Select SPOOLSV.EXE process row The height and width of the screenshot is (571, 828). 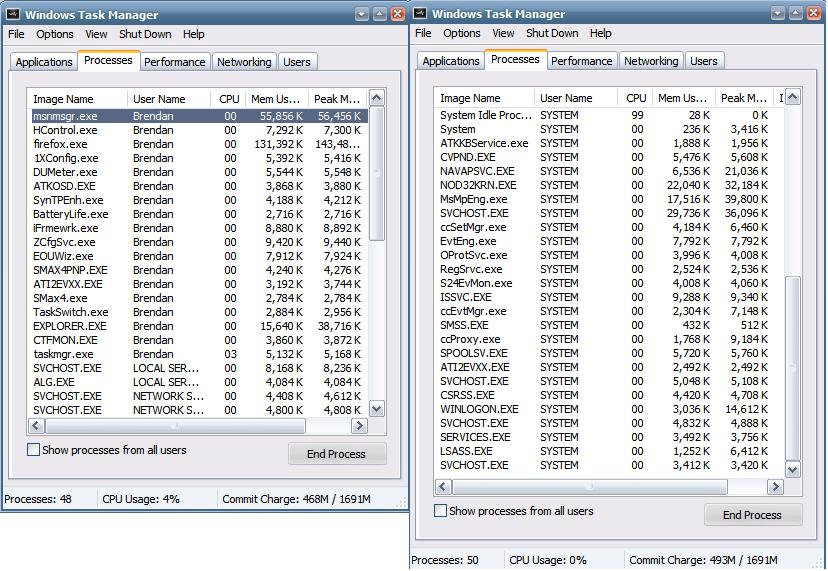pyautogui.click(x=610, y=353)
